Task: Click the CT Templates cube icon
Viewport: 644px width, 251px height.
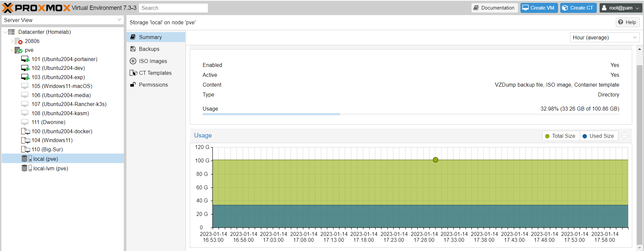Action: coord(133,73)
